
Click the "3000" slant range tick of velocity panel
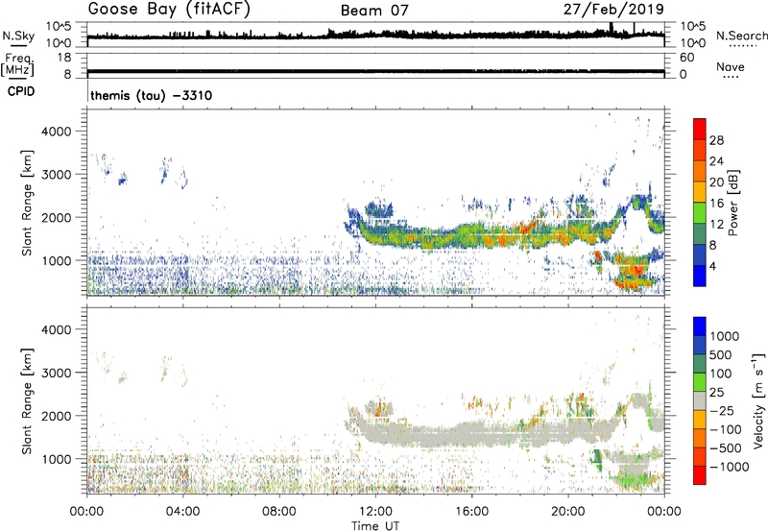click(57, 373)
